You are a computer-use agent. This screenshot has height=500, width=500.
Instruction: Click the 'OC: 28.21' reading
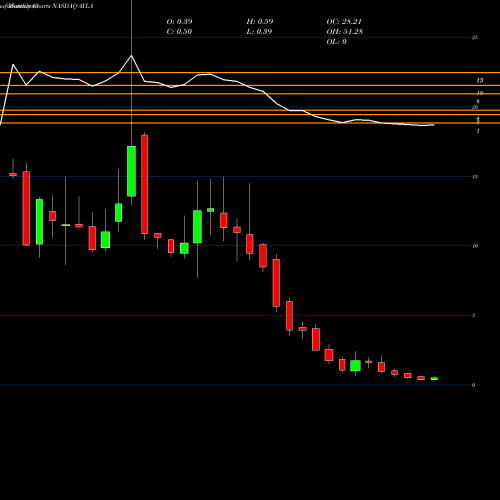pyautogui.click(x=344, y=21)
